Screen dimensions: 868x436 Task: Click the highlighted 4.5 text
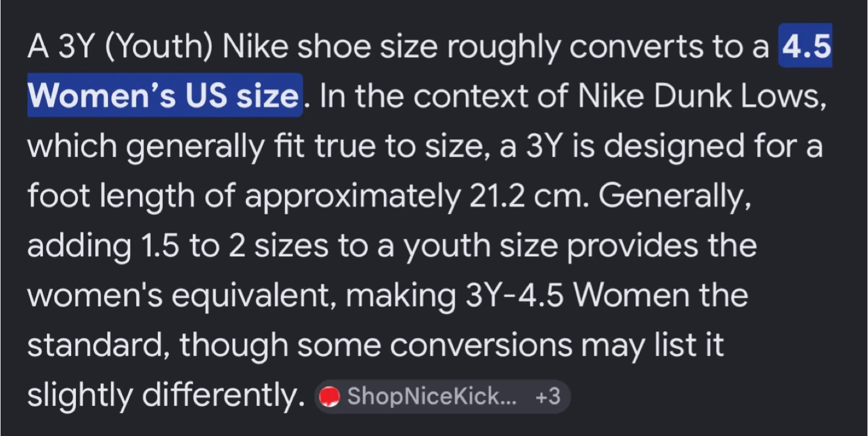pyautogui.click(x=805, y=46)
